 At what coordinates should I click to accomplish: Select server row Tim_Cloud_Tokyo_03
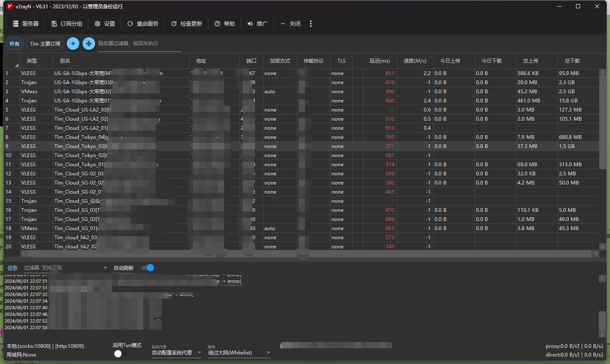click(x=301, y=146)
